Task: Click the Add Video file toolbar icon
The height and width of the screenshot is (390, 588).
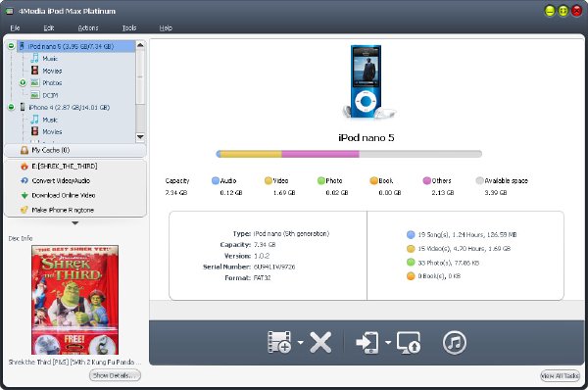Action: click(x=279, y=342)
